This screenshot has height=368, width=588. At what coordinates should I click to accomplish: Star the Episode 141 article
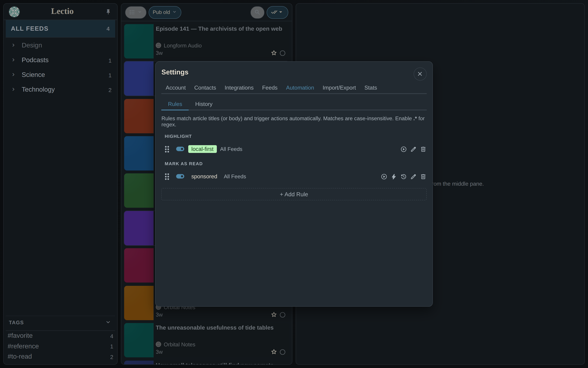[x=274, y=53]
